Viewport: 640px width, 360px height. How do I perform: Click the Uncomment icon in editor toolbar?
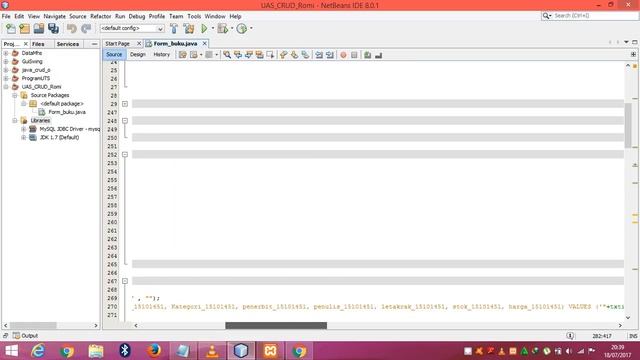coord(378,55)
